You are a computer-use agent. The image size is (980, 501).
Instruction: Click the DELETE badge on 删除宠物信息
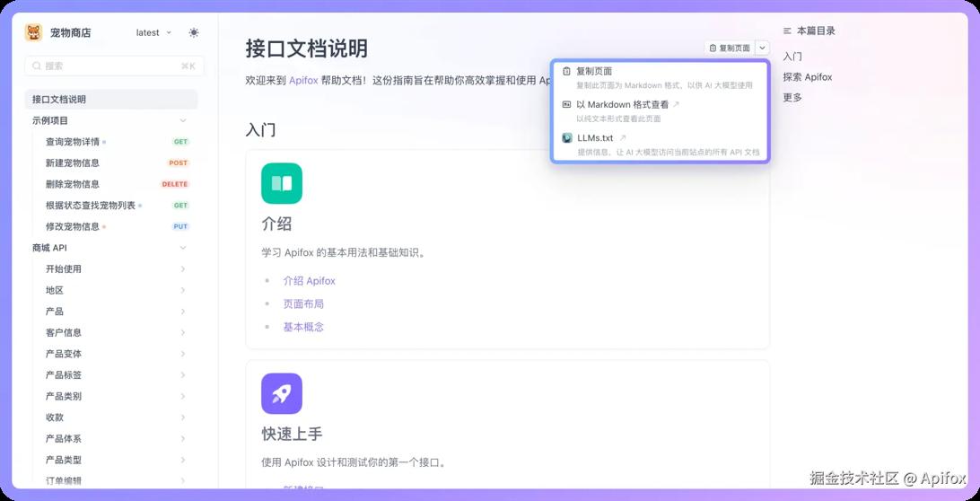tap(175, 184)
